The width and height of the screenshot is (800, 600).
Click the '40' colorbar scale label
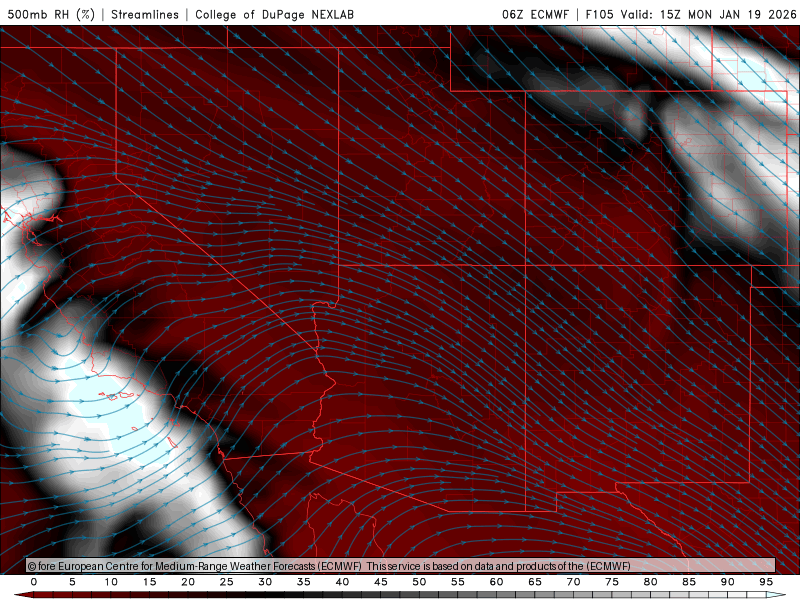click(342, 582)
